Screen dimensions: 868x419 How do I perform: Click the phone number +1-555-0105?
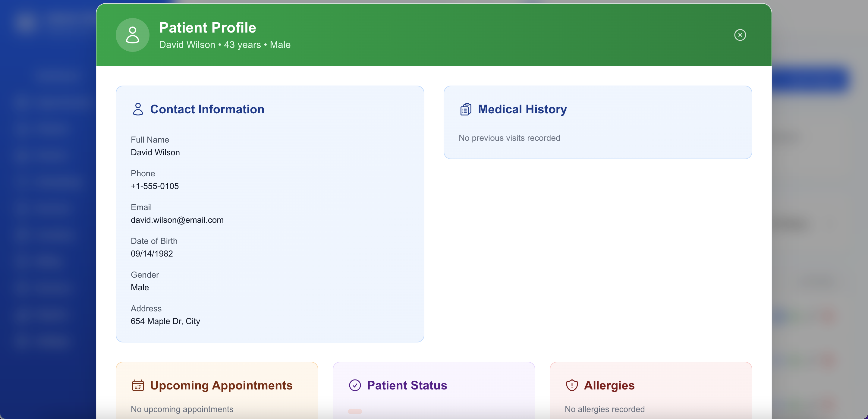click(x=155, y=186)
